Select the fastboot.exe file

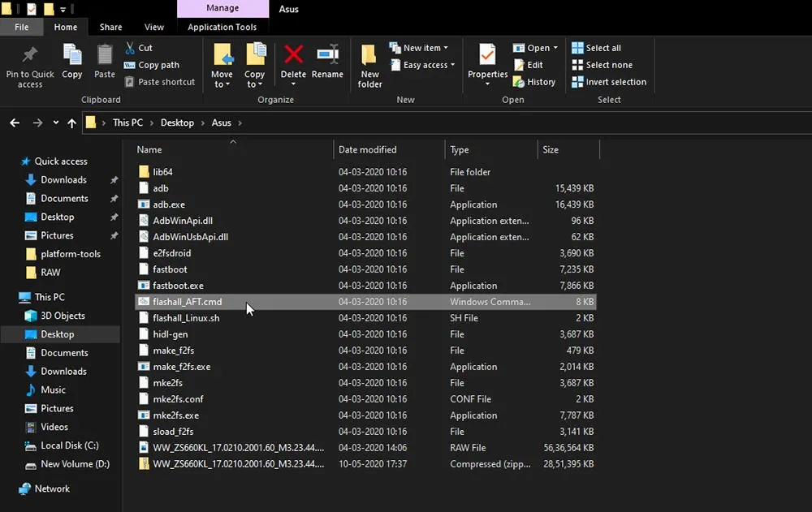178,286
